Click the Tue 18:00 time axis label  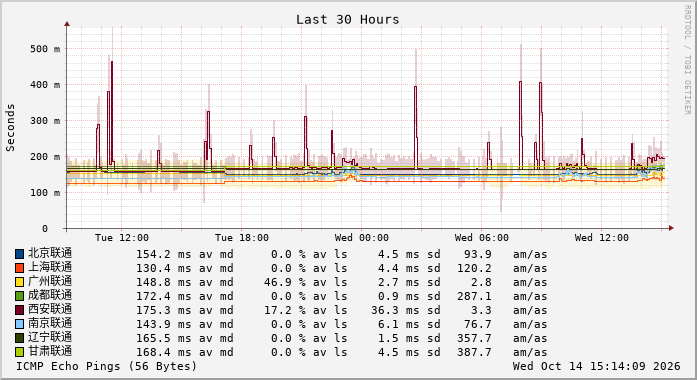click(242, 238)
